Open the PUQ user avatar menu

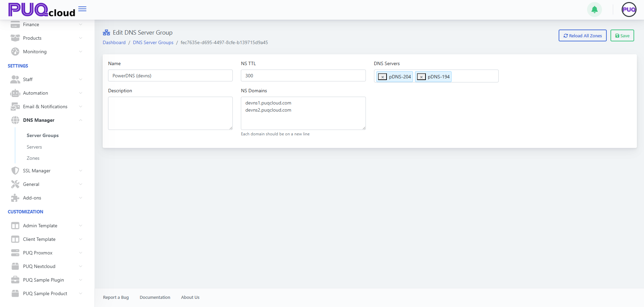629,9
